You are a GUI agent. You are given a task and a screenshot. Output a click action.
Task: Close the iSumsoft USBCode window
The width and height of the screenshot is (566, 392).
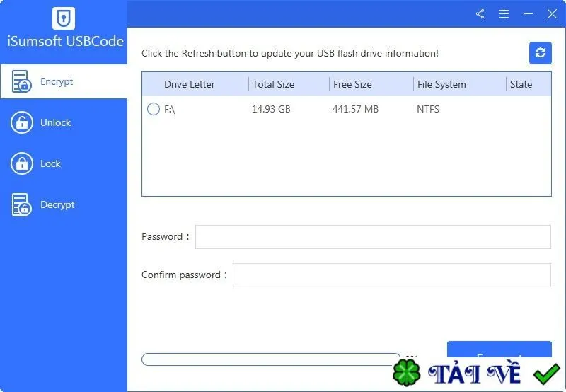pyautogui.click(x=552, y=14)
